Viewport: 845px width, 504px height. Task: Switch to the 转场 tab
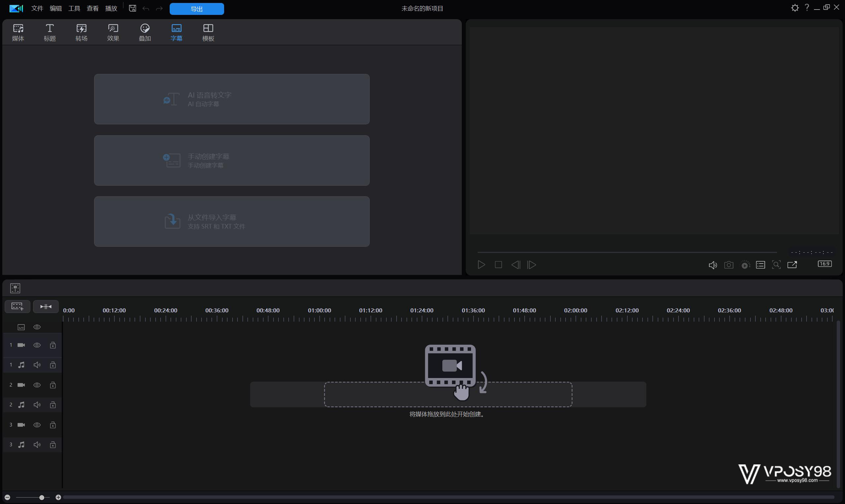coord(81,32)
